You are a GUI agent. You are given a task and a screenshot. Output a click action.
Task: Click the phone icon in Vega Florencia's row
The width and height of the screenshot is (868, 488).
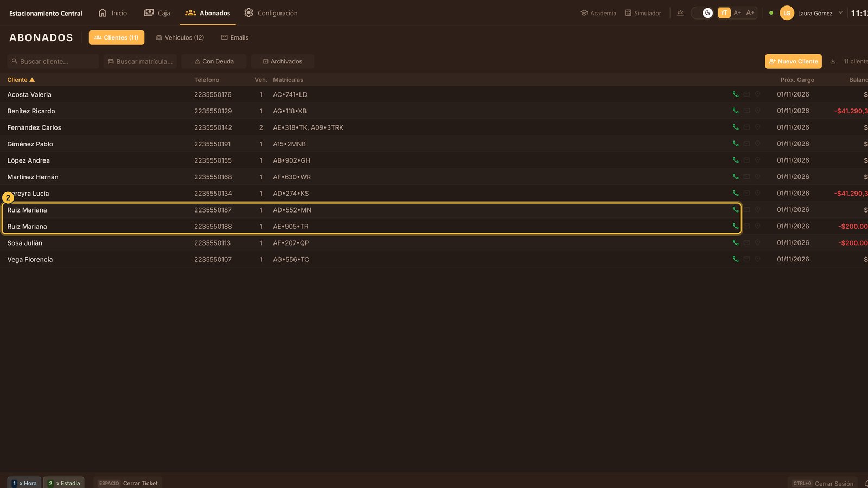pos(736,259)
